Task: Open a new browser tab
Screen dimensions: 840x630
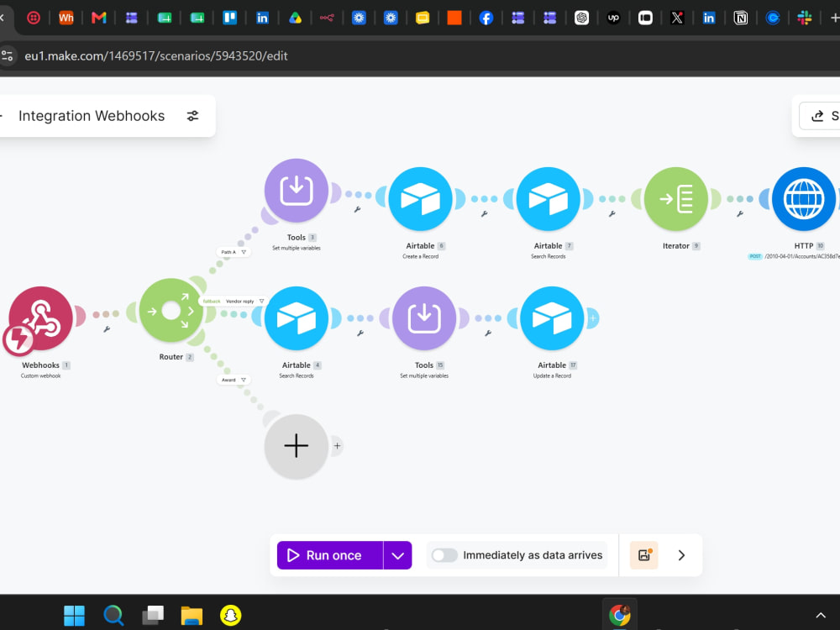Action: 834,18
